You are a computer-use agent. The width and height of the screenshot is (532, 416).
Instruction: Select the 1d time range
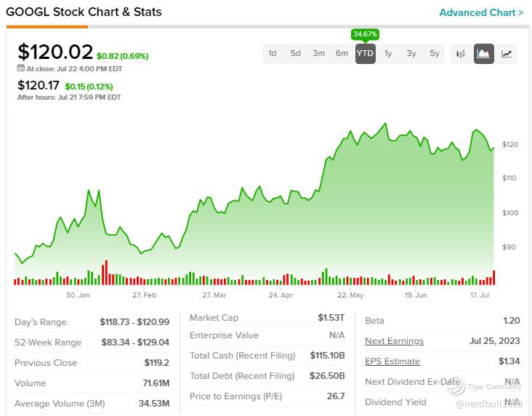(273, 54)
